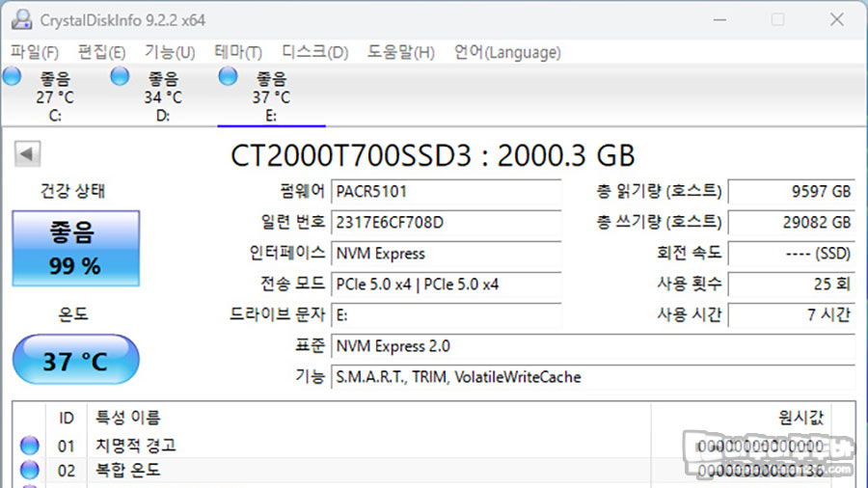Open the 편집(E) menu

[x=102, y=53]
